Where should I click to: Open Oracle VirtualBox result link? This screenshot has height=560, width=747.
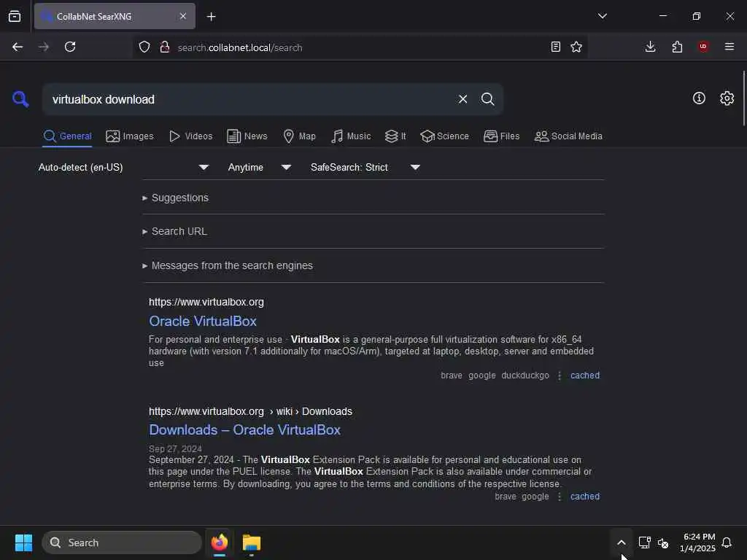click(x=203, y=322)
